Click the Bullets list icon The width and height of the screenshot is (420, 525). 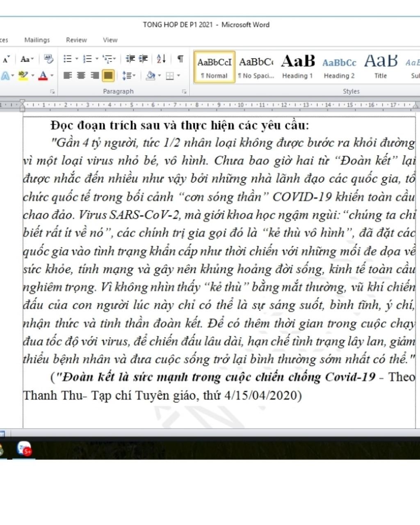pyautogui.click(x=68, y=59)
